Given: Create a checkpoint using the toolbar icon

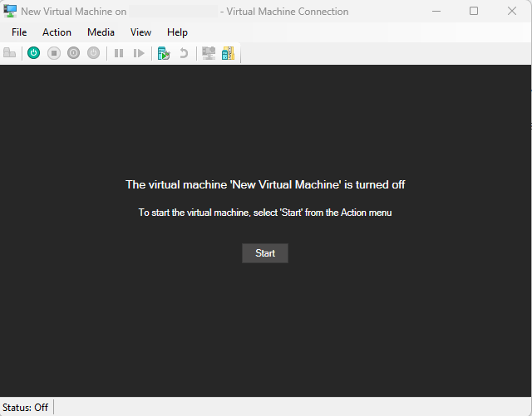Looking at the screenshot, I should (164, 53).
